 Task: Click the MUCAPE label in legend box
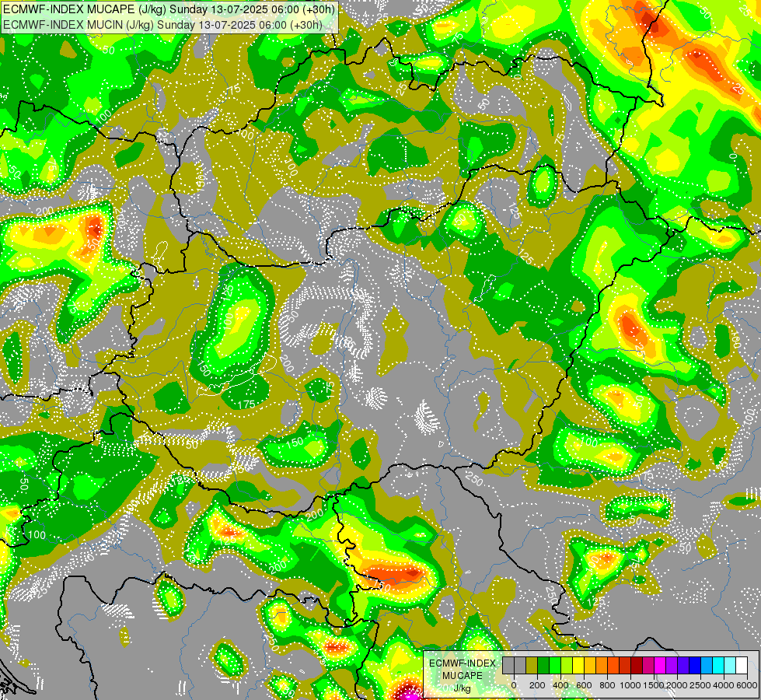pos(463,676)
